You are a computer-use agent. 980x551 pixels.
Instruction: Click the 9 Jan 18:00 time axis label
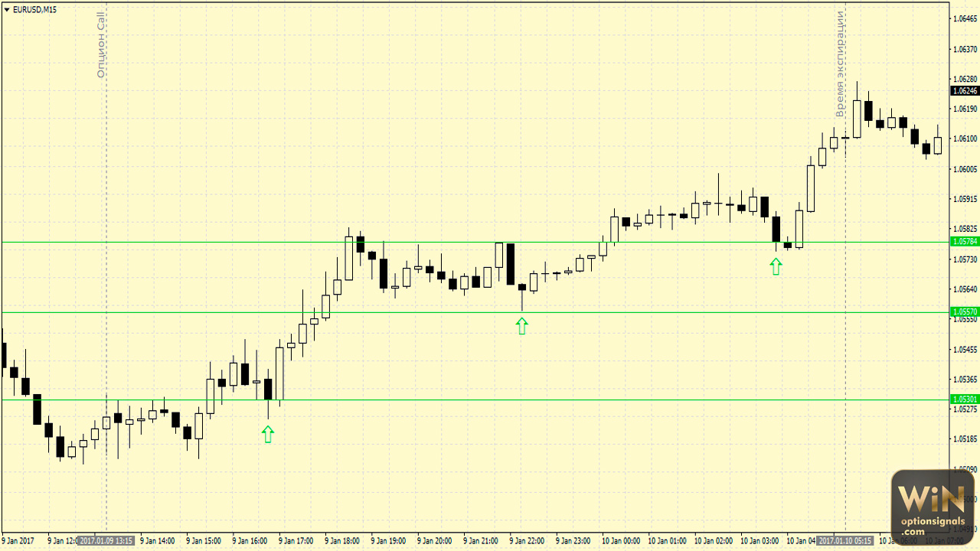pos(343,541)
